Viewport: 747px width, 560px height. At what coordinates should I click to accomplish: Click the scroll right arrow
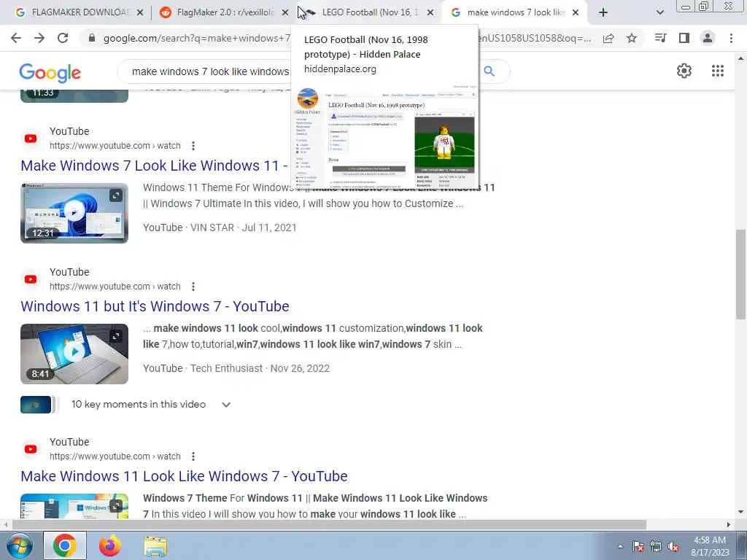(729, 524)
